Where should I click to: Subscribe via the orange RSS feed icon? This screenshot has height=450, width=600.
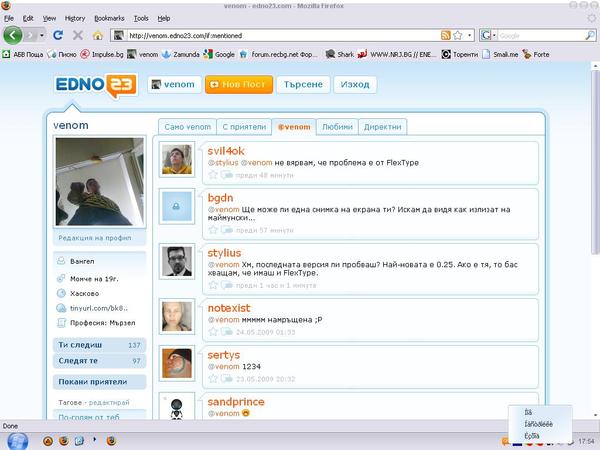[x=445, y=36]
